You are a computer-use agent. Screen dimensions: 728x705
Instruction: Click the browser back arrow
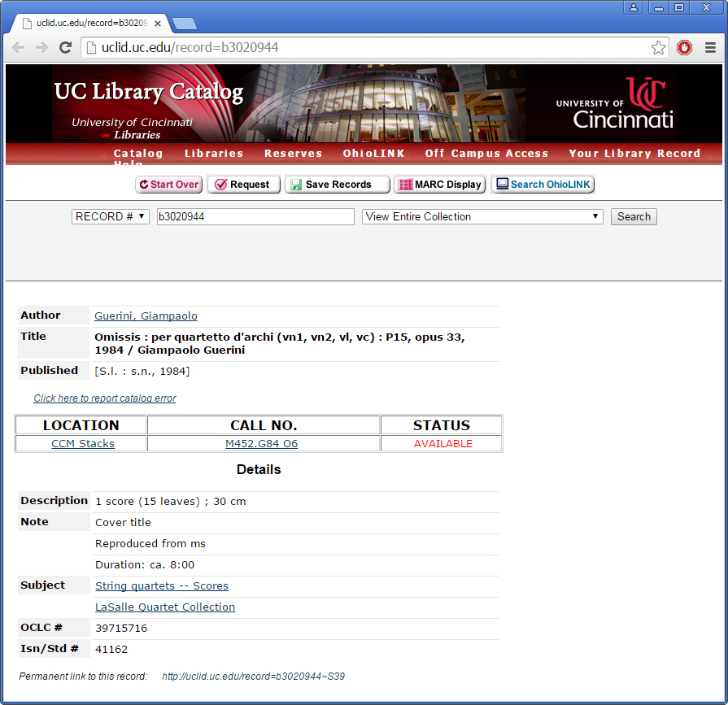coord(18,47)
